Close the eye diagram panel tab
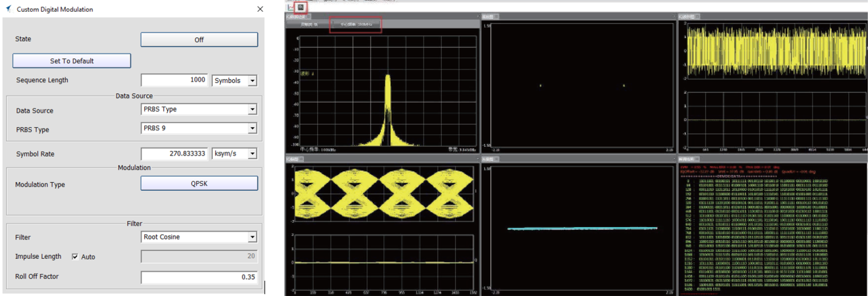The width and height of the screenshot is (868, 296). (301, 159)
